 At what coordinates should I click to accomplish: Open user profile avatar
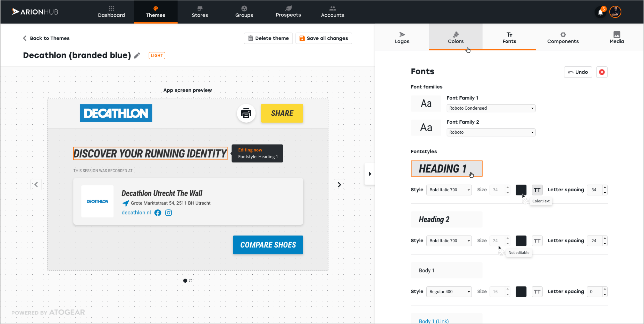pos(615,12)
